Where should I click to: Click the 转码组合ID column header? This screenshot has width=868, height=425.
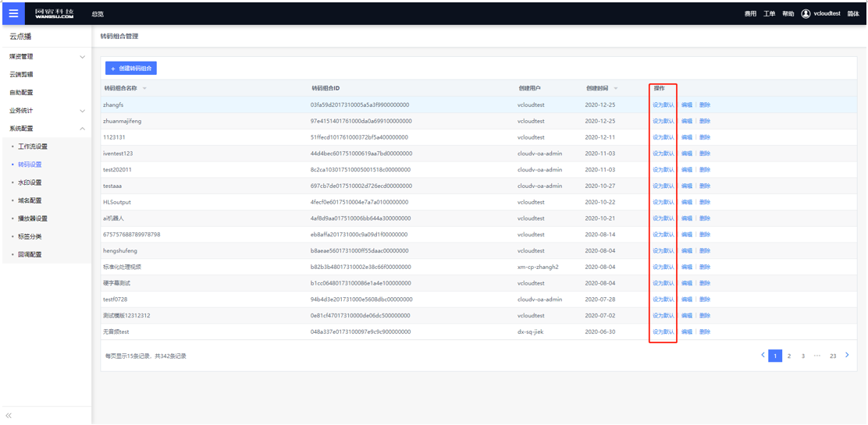[x=325, y=89]
